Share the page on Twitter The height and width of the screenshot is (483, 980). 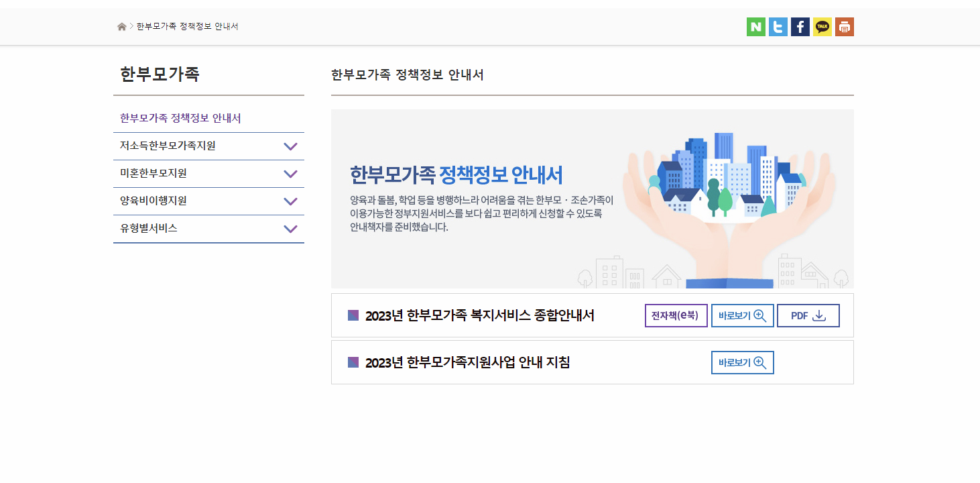pyautogui.click(x=777, y=26)
